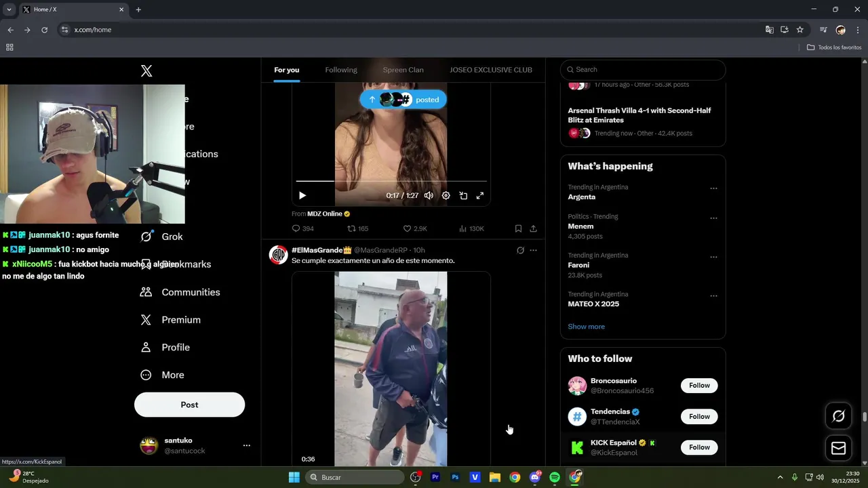868x488 pixels.
Task: Play the MDZ Online video
Action: 302,195
